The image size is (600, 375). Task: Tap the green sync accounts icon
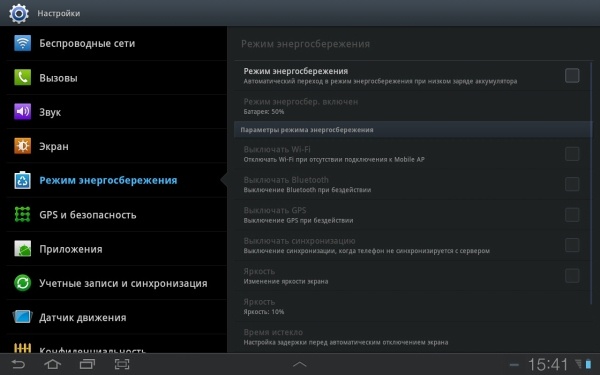pos(23,283)
